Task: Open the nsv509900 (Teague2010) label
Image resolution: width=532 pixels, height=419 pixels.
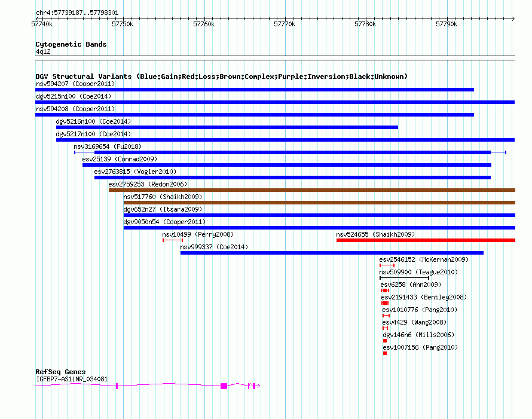Action: coord(418,272)
